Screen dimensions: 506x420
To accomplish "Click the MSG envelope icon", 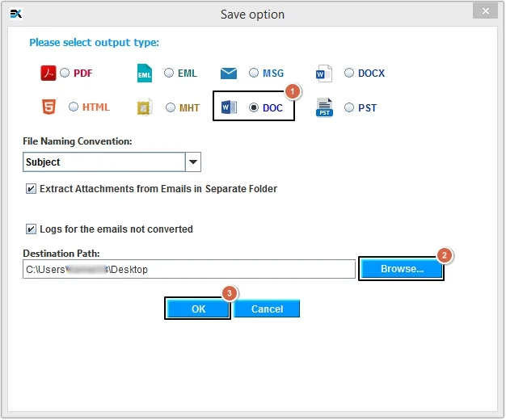I will point(229,73).
